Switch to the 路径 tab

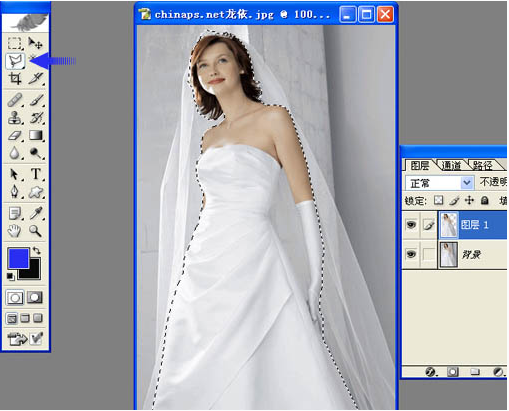[x=482, y=165]
